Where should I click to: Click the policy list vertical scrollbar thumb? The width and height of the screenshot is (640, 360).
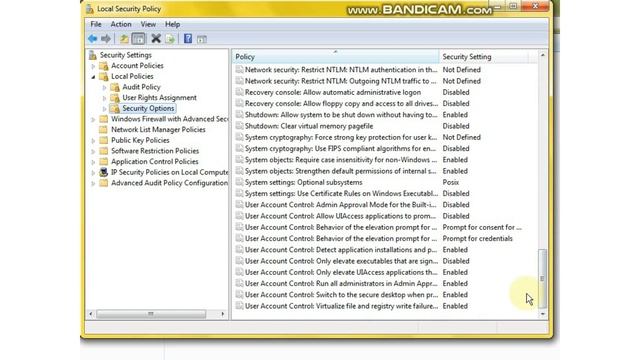542,278
